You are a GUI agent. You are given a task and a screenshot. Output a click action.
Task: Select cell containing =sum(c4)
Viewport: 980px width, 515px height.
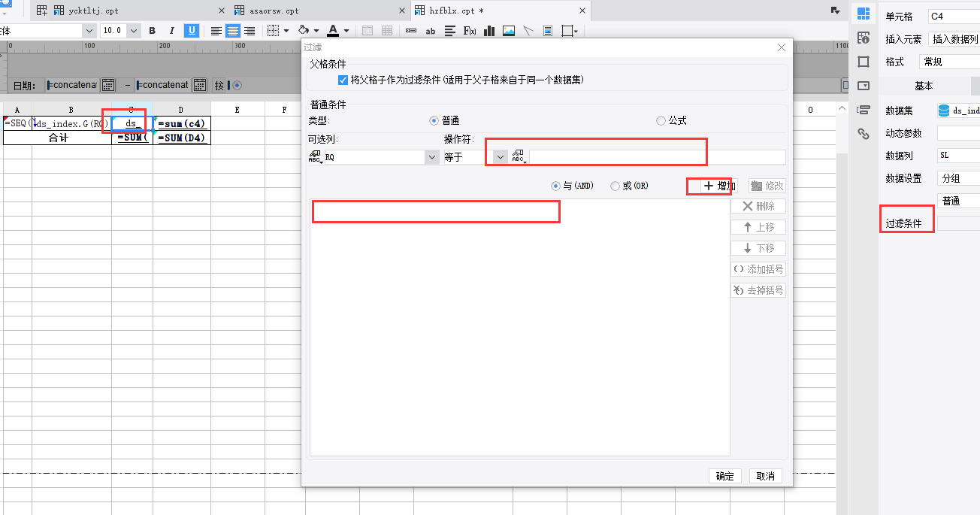coord(182,123)
